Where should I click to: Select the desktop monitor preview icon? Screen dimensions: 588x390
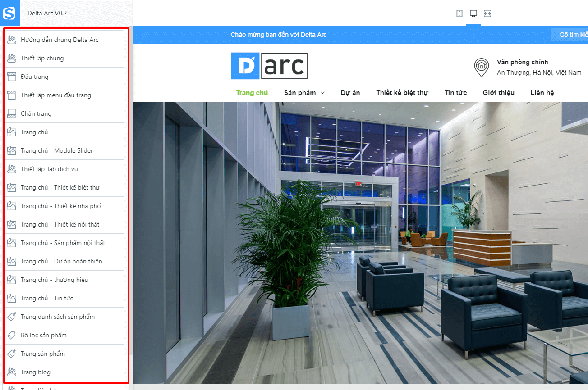point(473,14)
